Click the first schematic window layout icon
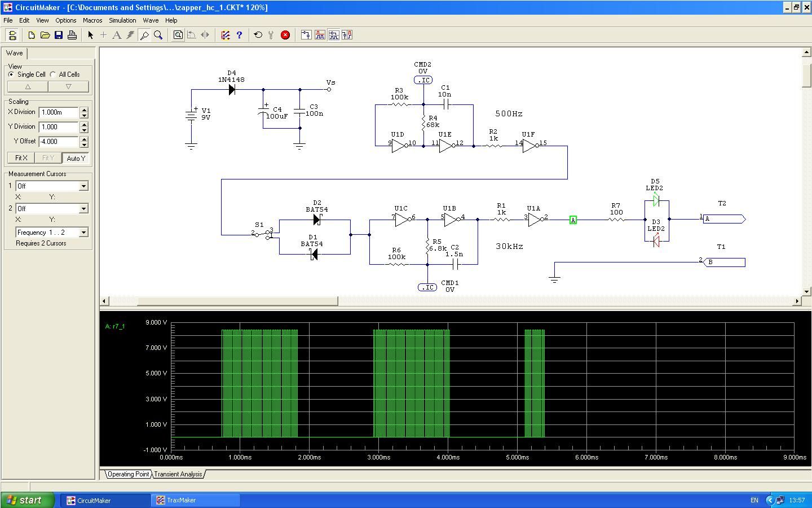Image resolution: width=812 pixels, height=508 pixels. 306,35
